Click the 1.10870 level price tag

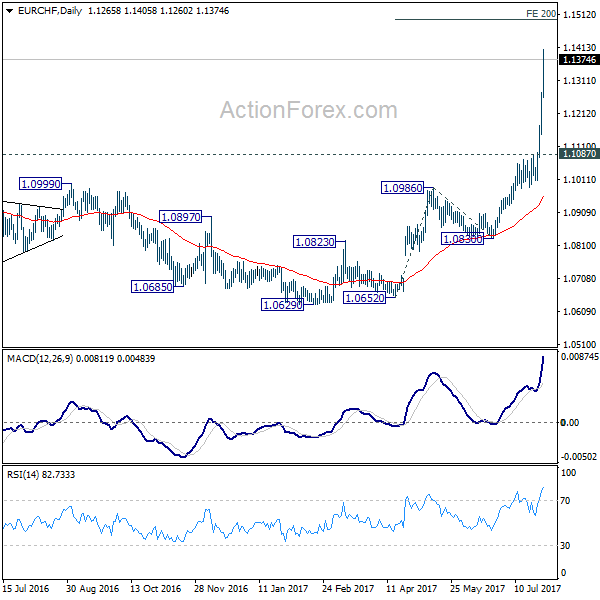(579, 154)
